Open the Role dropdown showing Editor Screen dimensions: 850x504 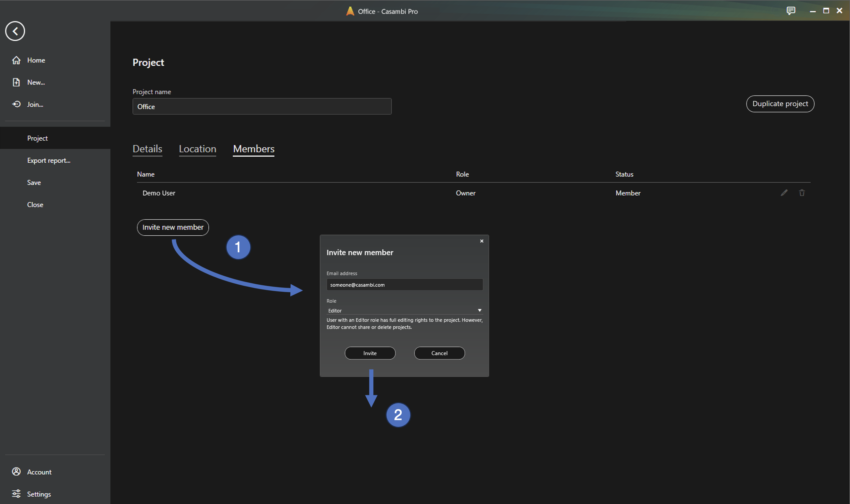(404, 310)
